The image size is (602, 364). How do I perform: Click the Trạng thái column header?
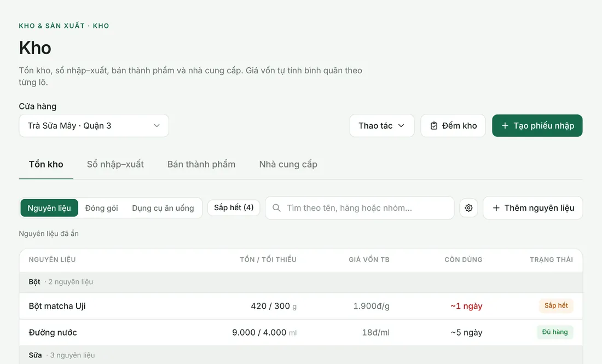coord(551,259)
